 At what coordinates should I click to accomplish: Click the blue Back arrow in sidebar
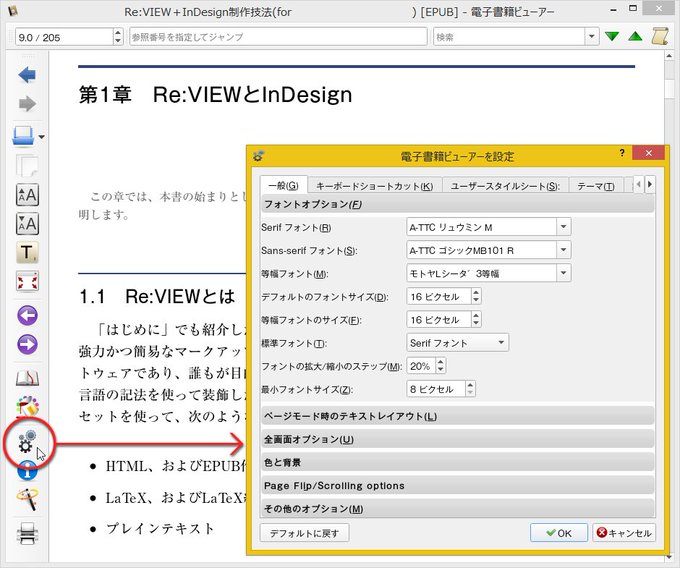point(27,75)
